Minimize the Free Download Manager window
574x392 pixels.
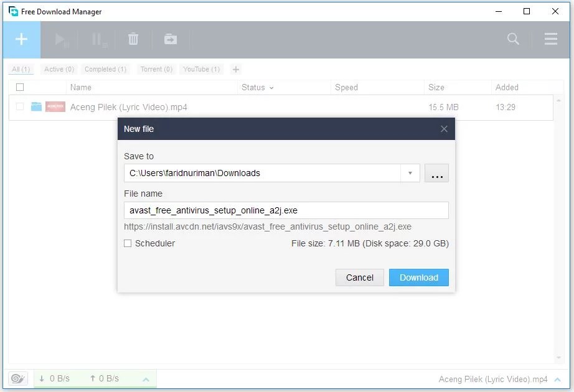pyautogui.click(x=499, y=11)
